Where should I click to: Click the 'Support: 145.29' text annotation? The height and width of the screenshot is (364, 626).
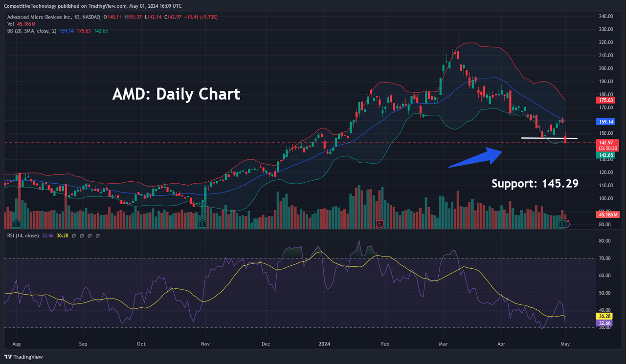tap(535, 184)
